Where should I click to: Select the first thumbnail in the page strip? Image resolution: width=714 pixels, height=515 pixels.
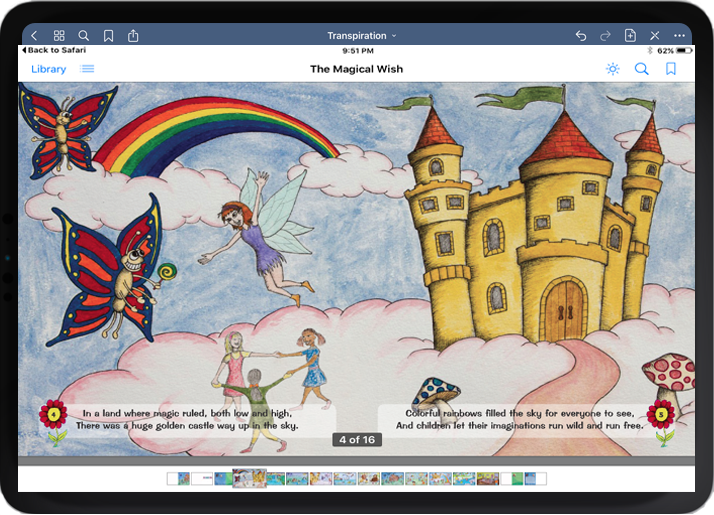click(178, 479)
